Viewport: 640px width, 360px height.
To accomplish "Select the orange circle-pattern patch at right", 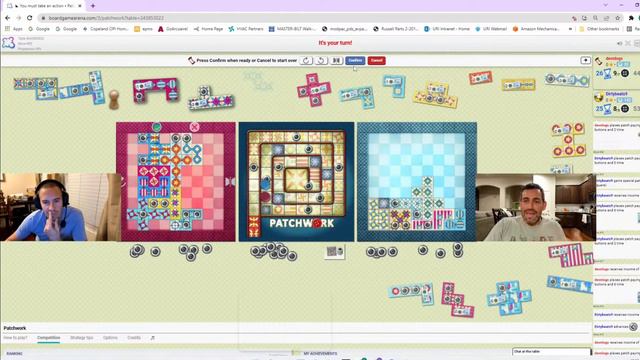I will 569,140.
